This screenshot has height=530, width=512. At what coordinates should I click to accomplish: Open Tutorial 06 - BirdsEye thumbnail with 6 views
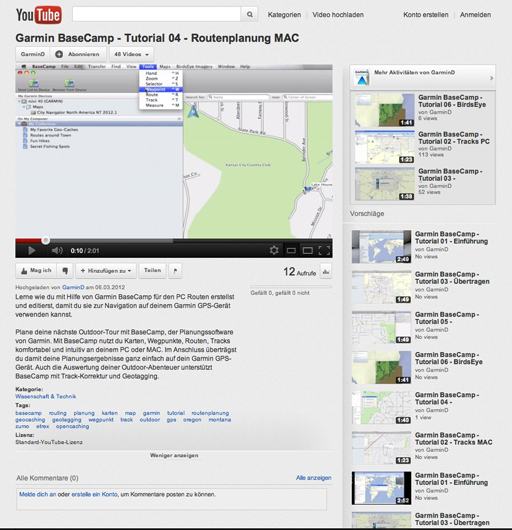(x=385, y=110)
